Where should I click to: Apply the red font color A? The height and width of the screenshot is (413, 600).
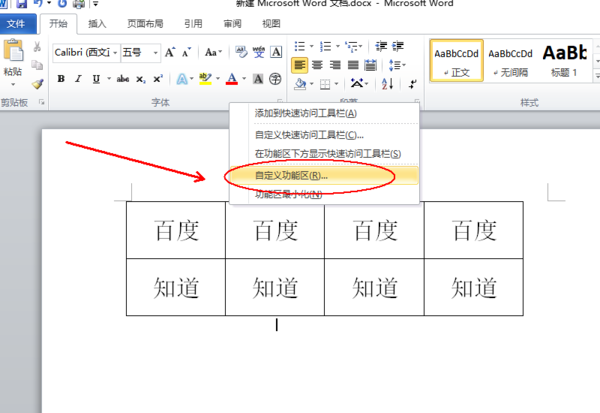[x=232, y=79]
